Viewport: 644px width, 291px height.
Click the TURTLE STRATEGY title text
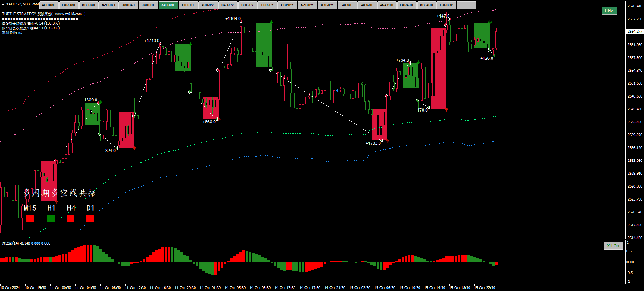19,14
